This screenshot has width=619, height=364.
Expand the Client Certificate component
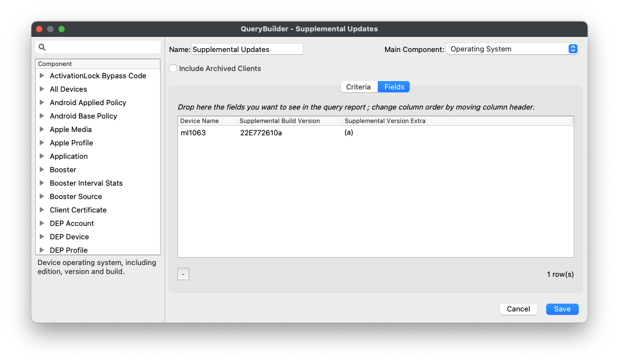click(42, 210)
